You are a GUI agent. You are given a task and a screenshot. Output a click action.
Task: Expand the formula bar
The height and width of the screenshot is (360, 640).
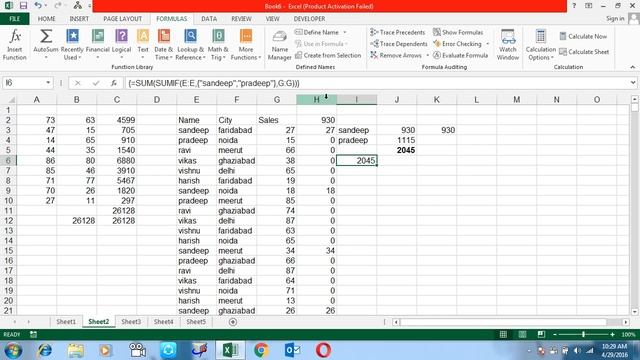pyautogui.click(x=633, y=83)
